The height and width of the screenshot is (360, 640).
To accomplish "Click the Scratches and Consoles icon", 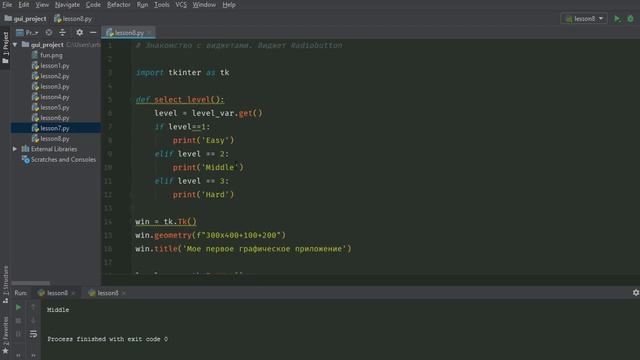I will pos(25,160).
